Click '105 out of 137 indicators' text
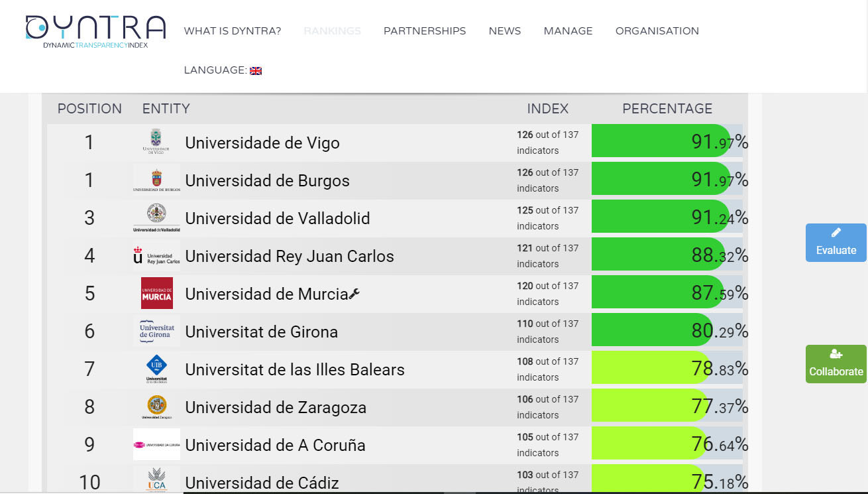 548,445
